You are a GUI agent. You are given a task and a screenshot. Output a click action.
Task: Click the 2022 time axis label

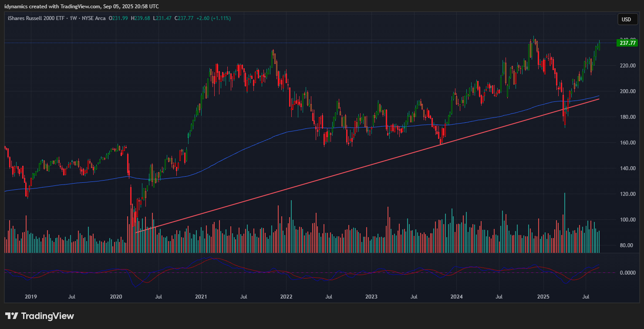coord(286,297)
